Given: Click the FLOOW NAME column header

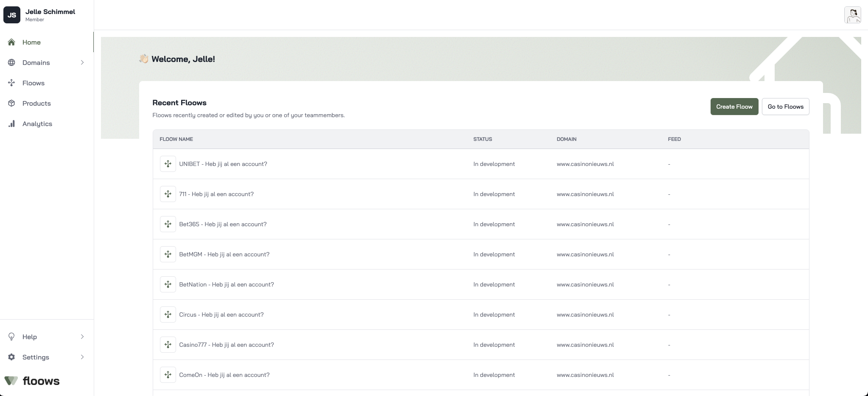Looking at the screenshot, I should (176, 139).
